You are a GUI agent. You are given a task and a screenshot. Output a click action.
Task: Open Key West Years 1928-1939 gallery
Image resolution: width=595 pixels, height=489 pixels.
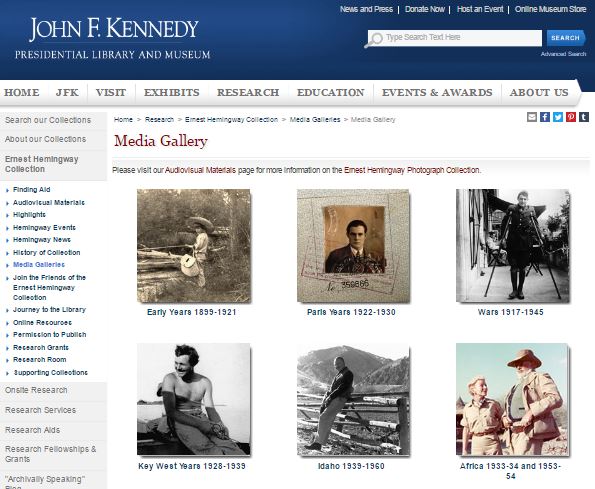coord(194,399)
